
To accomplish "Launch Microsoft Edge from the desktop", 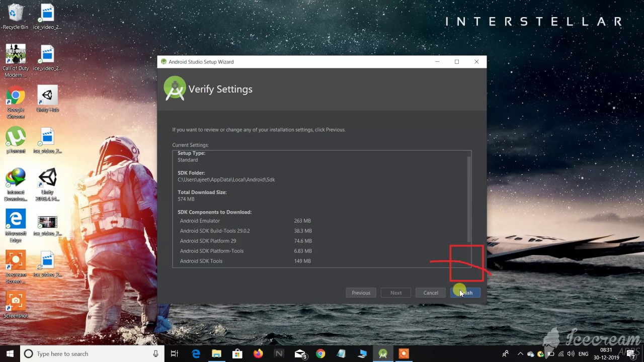I will tap(16, 226).
